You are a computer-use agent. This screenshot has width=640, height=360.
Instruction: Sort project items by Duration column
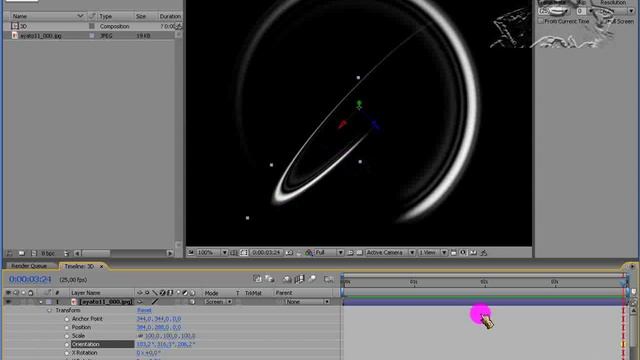coord(170,16)
